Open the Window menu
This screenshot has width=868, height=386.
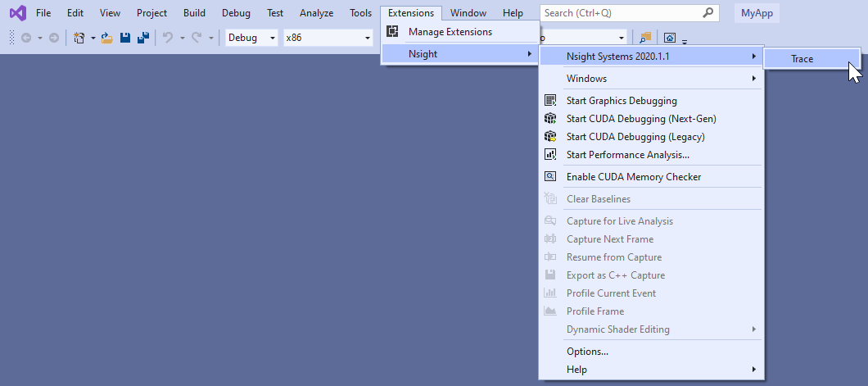468,13
